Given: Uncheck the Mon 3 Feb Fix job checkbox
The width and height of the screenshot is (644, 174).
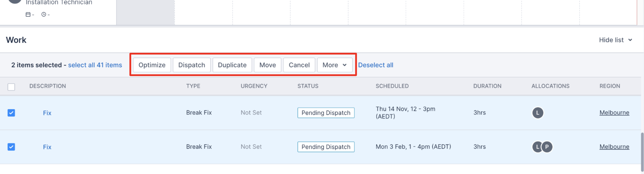Looking at the screenshot, I should click(11, 147).
